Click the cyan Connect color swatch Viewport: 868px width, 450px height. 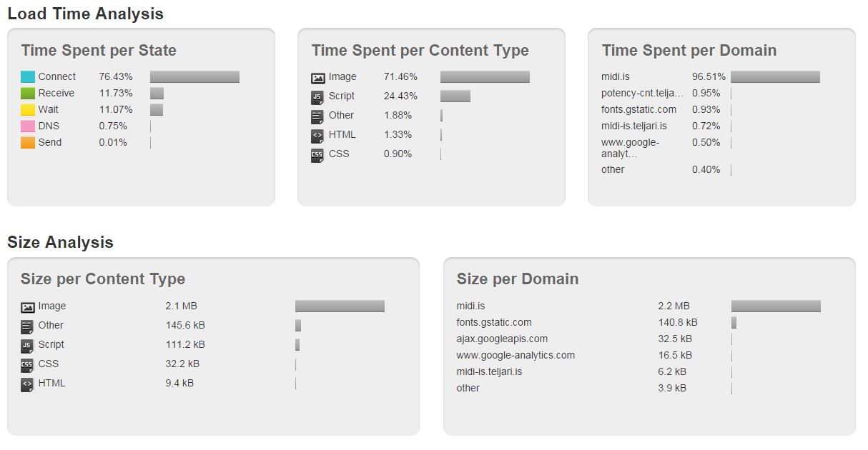click(x=28, y=77)
